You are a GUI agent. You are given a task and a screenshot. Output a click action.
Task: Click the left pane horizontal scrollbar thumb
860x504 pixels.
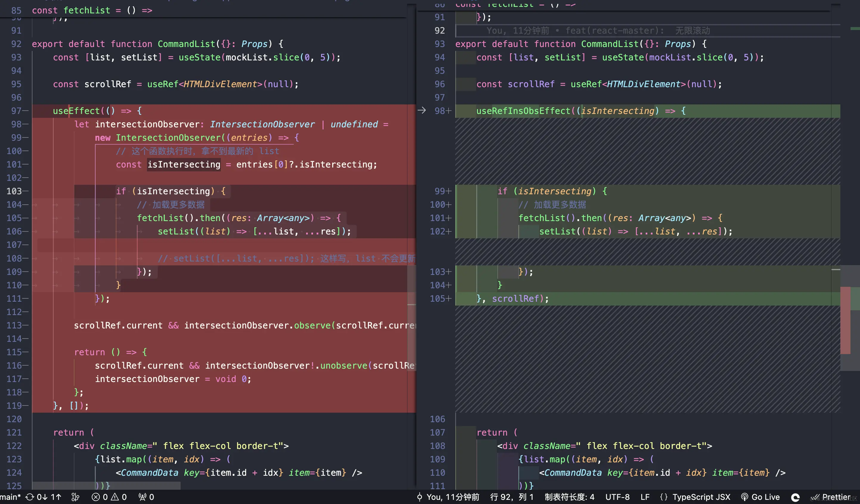(x=106, y=486)
